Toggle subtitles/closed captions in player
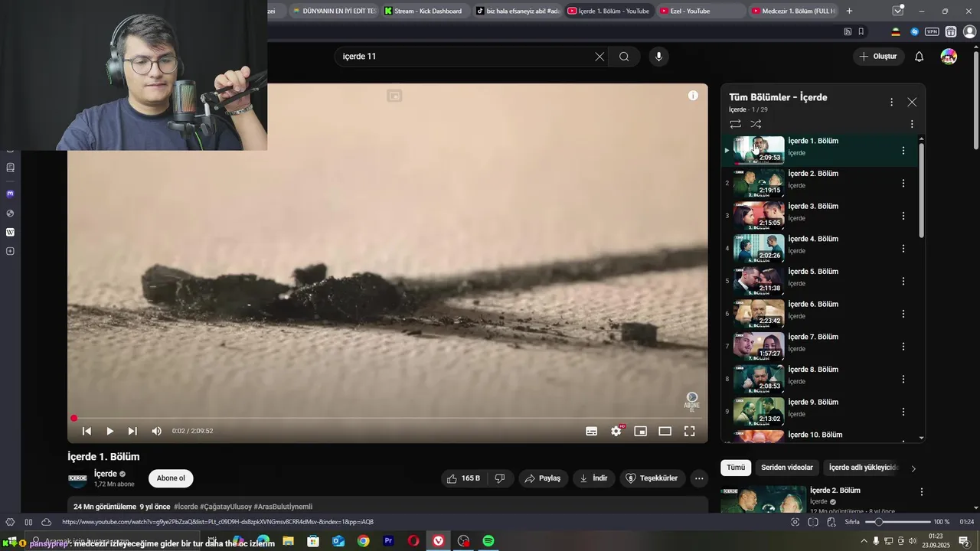This screenshot has height=551, width=980. pos(591,431)
